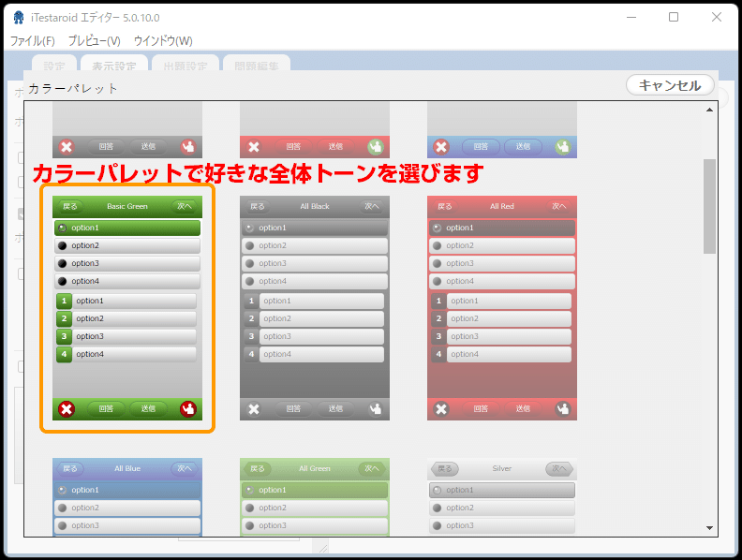Click green hand icon in top blue-footer theme

tap(563, 147)
